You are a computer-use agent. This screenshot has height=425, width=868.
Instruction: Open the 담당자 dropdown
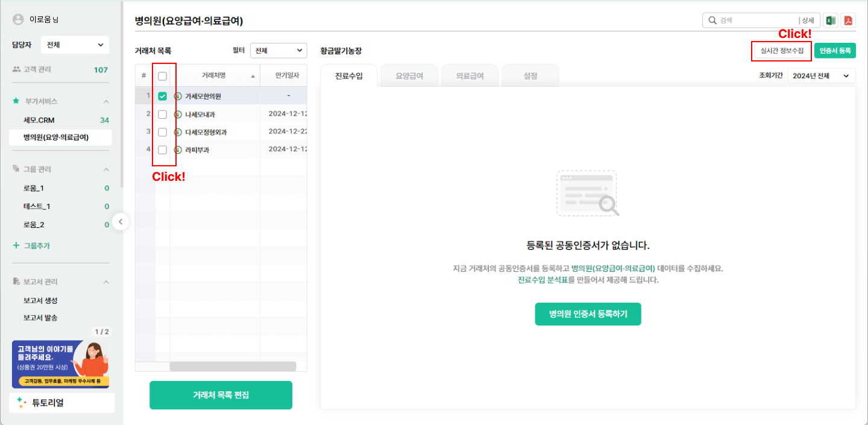[x=75, y=45]
